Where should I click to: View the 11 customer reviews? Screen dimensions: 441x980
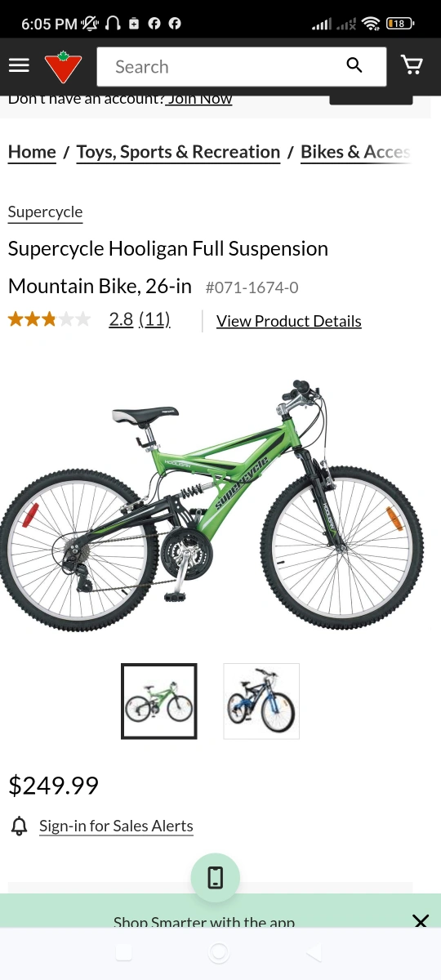coord(154,319)
